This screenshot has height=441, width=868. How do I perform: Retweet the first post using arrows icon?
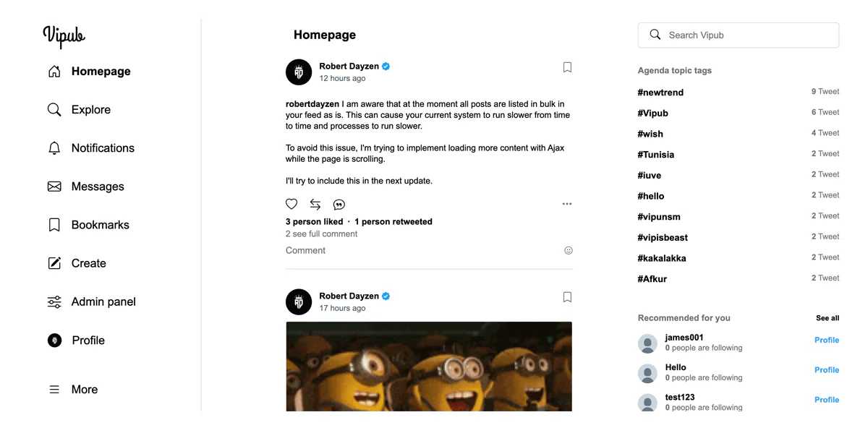(315, 204)
